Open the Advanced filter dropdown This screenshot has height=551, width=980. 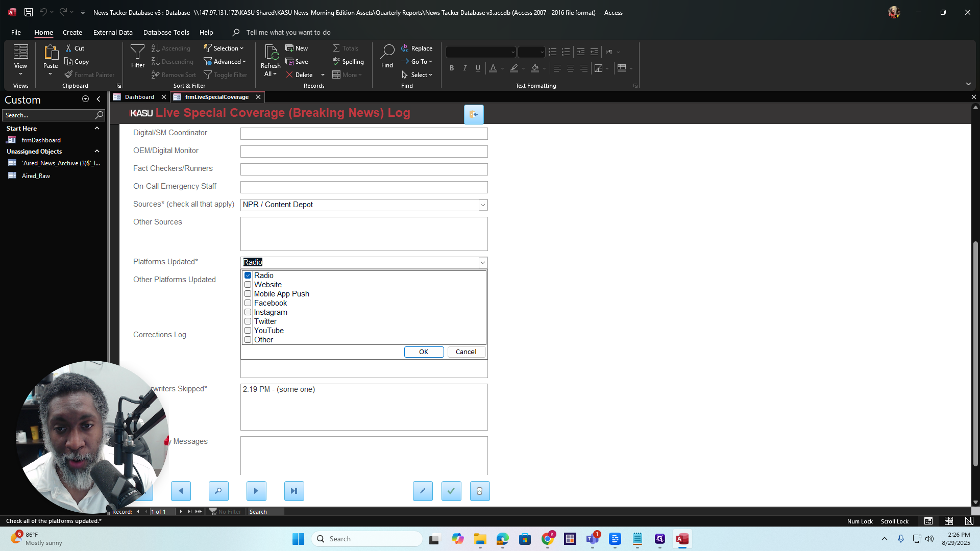coord(225,61)
